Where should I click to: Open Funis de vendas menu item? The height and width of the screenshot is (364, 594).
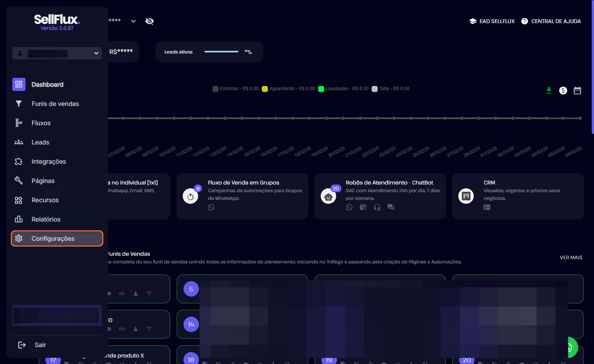coord(55,104)
